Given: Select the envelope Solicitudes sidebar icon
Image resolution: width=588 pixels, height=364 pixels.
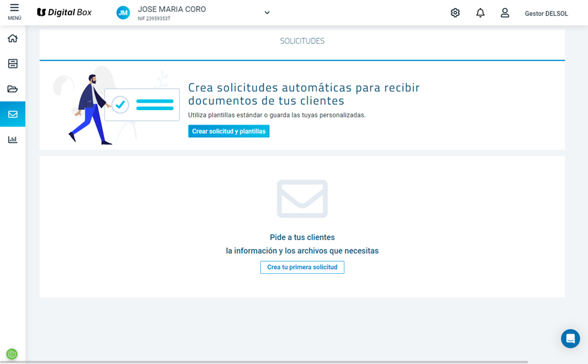Looking at the screenshot, I should (13, 114).
